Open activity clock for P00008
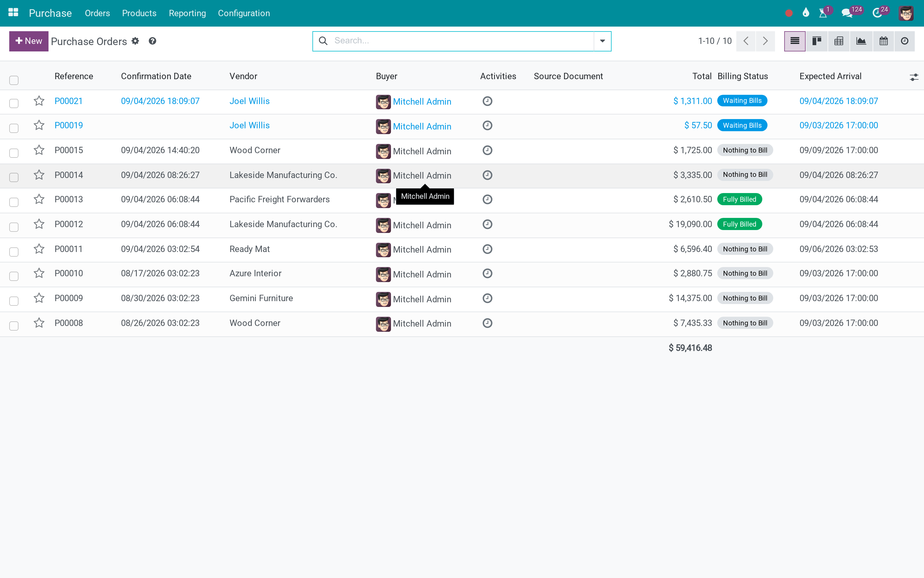Image resolution: width=924 pixels, height=578 pixels. [487, 323]
